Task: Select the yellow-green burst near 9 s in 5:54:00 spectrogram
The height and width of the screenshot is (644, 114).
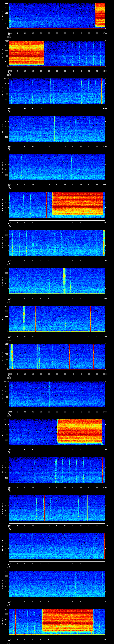Action: tap(24, 318)
